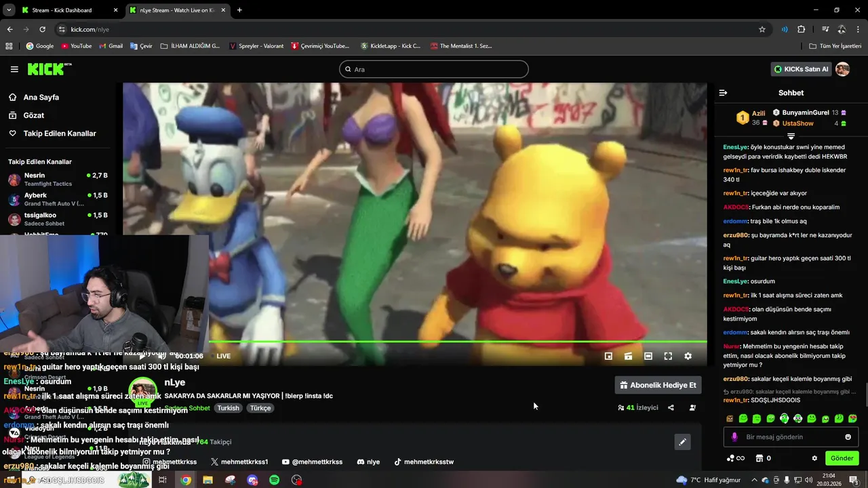Click the pencil edit button

pyautogui.click(x=683, y=442)
